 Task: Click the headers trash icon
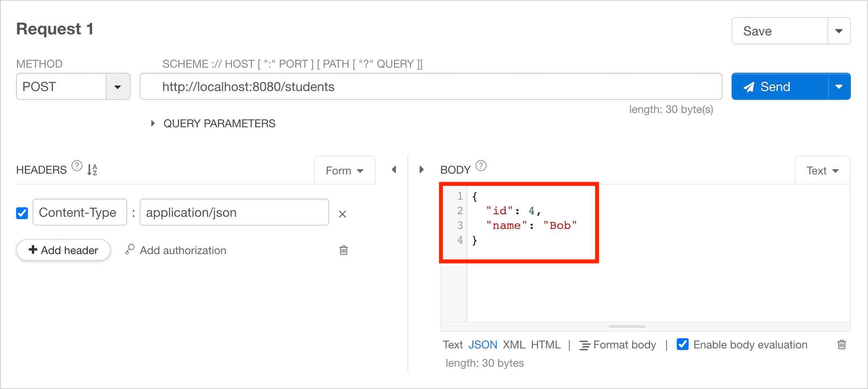[x=343, y=250]
